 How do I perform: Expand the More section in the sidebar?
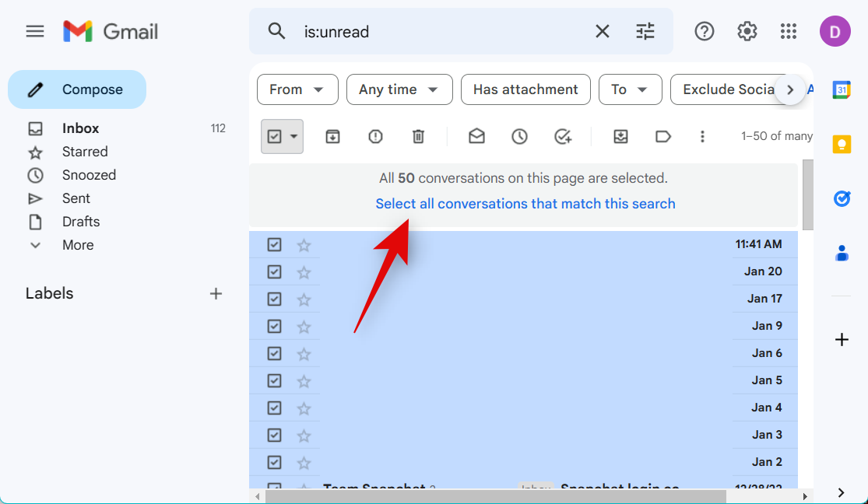(x=77, y=245)
